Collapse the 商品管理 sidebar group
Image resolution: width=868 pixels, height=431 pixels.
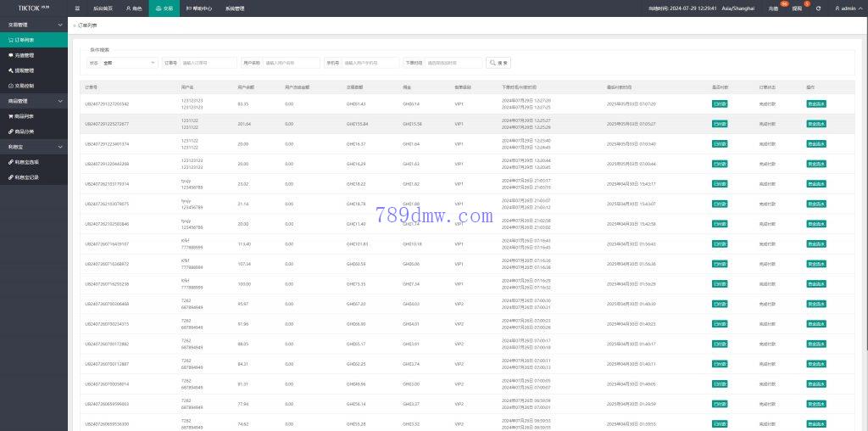pyautogui.click(x=34, y=101)
